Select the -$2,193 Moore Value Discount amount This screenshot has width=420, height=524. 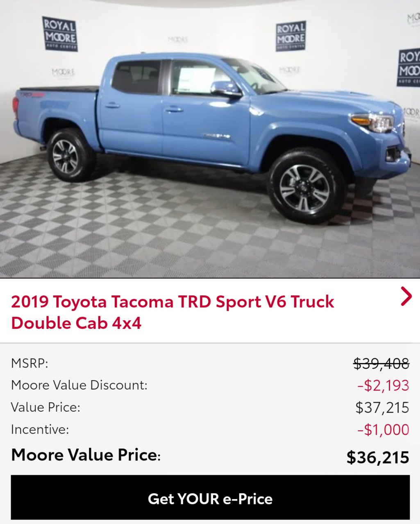point(383,386)
